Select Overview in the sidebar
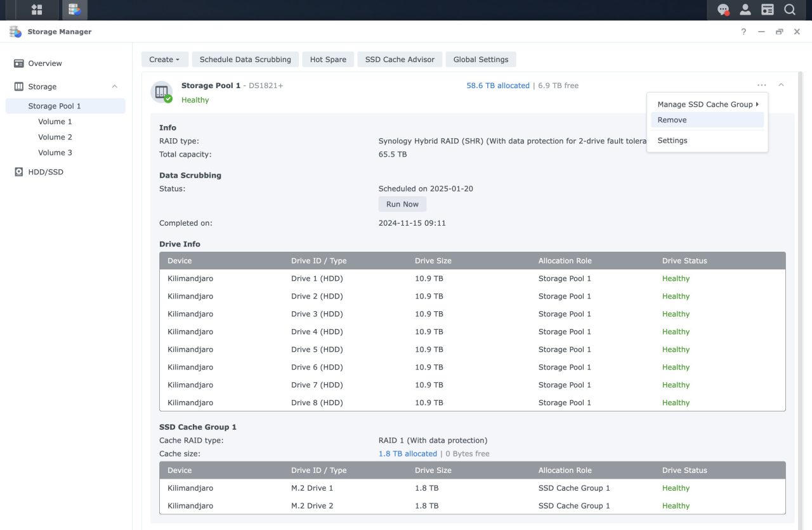812x530 pixels. (x=65, y=63)
